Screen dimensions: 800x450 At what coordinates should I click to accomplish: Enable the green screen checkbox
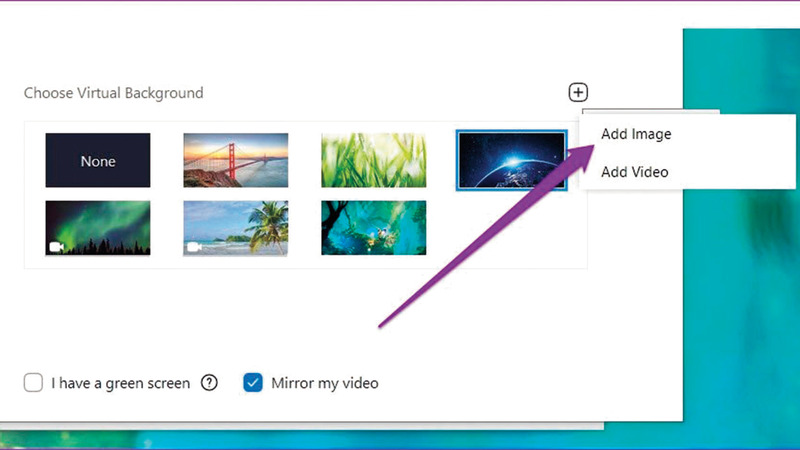[x=33, y=383]
